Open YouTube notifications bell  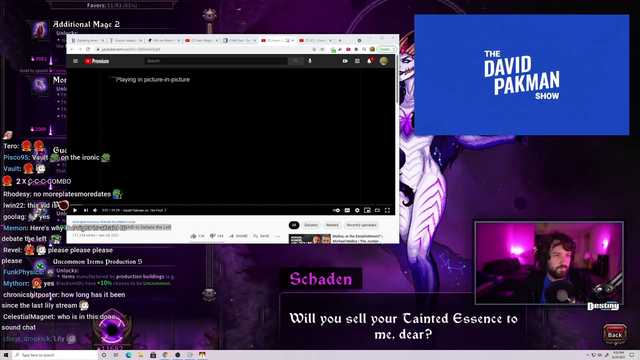[369, 61]
